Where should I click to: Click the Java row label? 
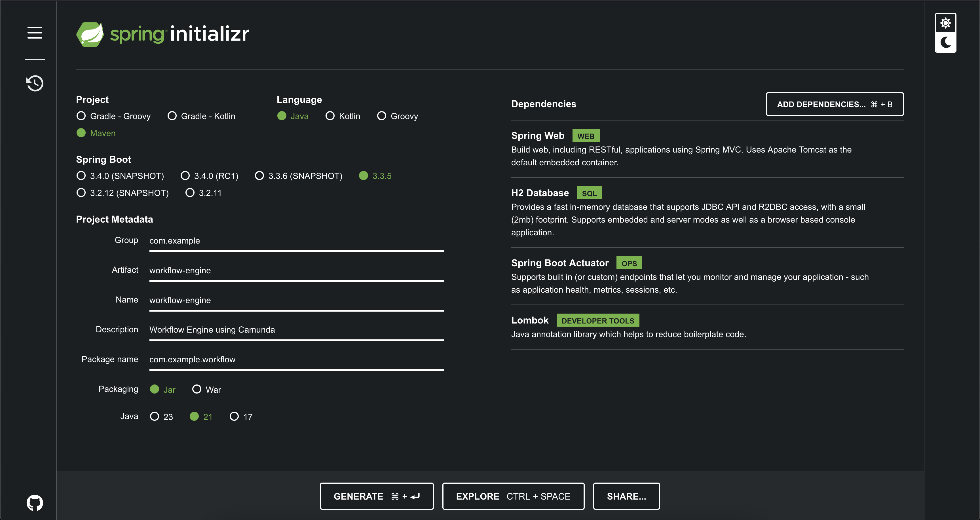[129, 417]
